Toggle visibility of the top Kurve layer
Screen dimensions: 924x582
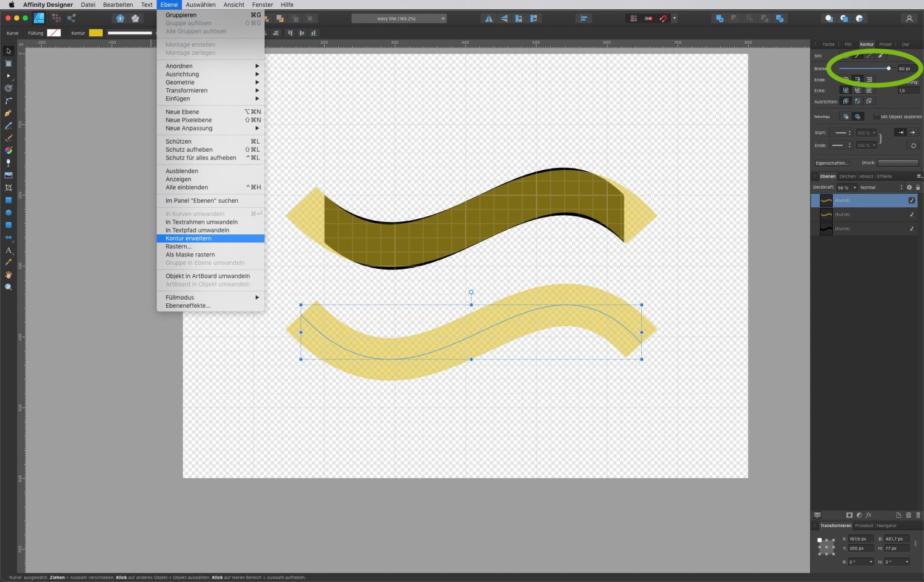point(912,200)
